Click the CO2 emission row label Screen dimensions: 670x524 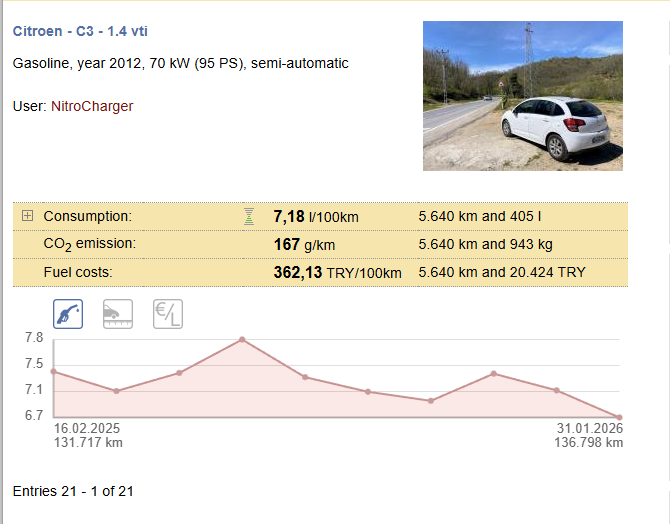click(90, 244)
